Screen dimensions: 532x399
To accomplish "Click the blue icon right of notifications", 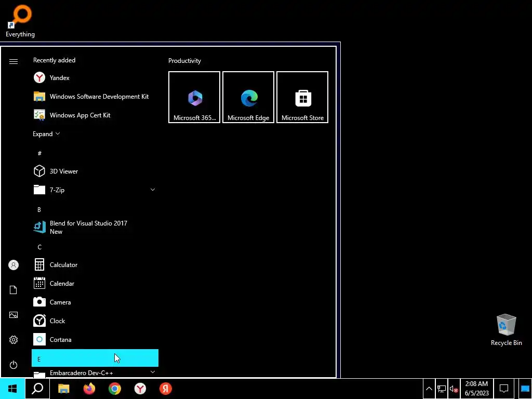I will 525,389.
